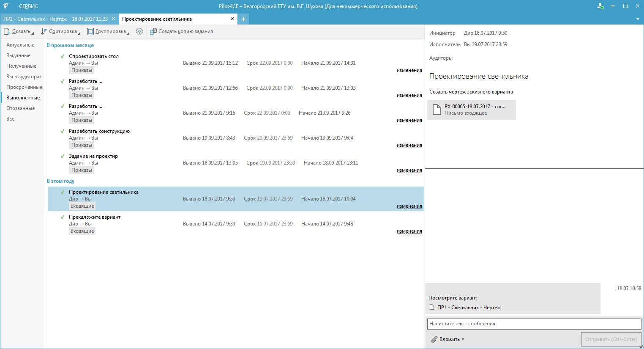Screen dimensions: 644x349
Task: Open изменения link for Проектирование светильника
Action: [x=409, y=206]
